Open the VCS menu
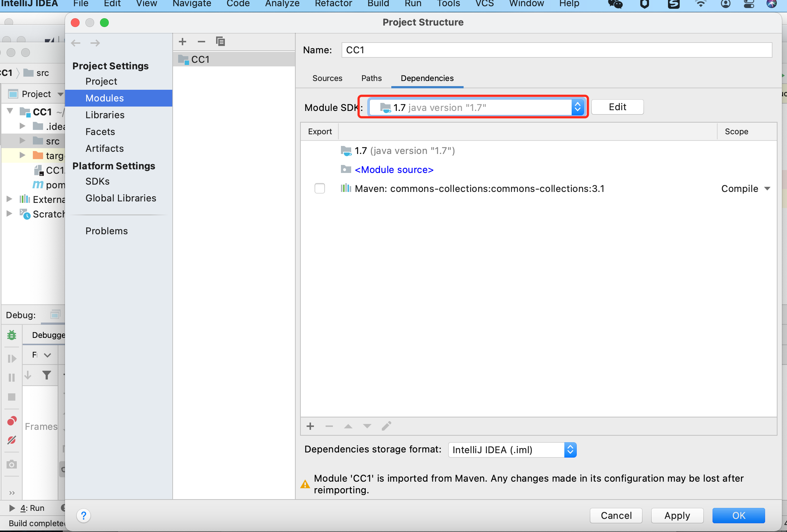Image resolution: width=787 pixels, height=532 pixels. pos(484,4)
